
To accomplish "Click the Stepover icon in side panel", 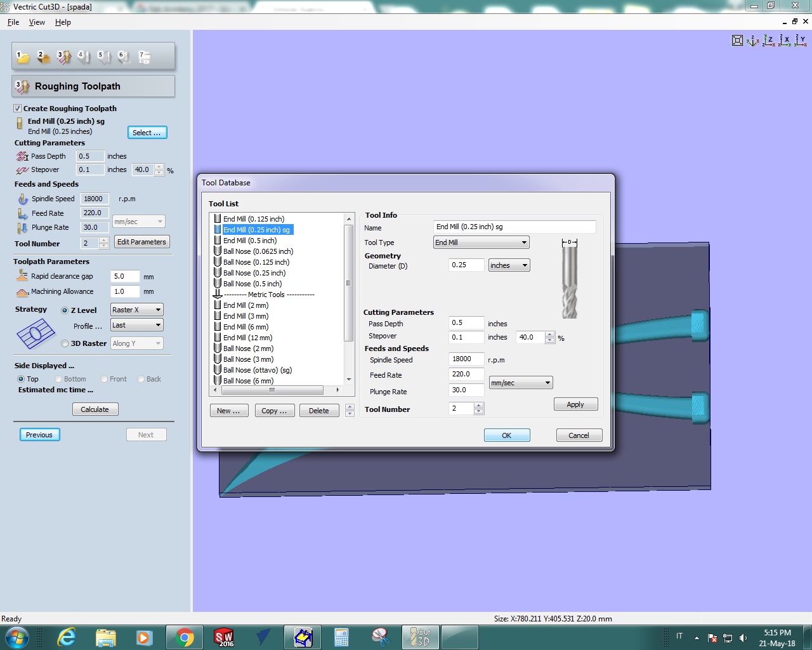I will coord(22,170).
